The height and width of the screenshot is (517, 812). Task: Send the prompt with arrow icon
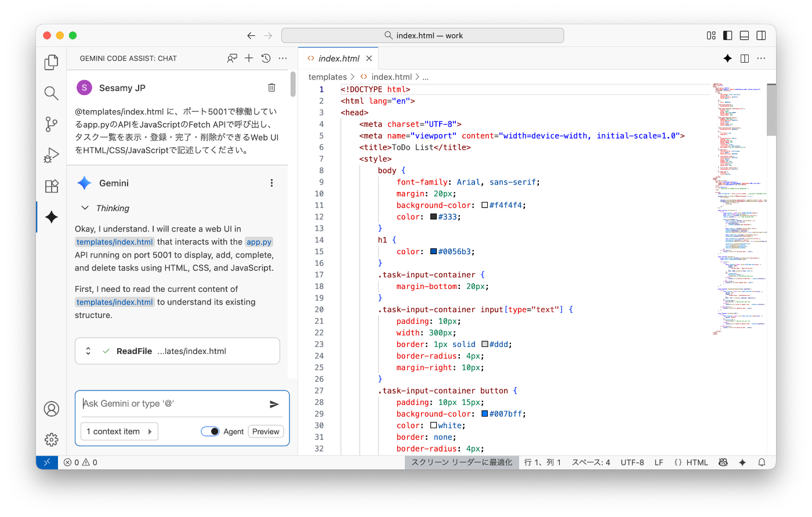pos(274,404)
